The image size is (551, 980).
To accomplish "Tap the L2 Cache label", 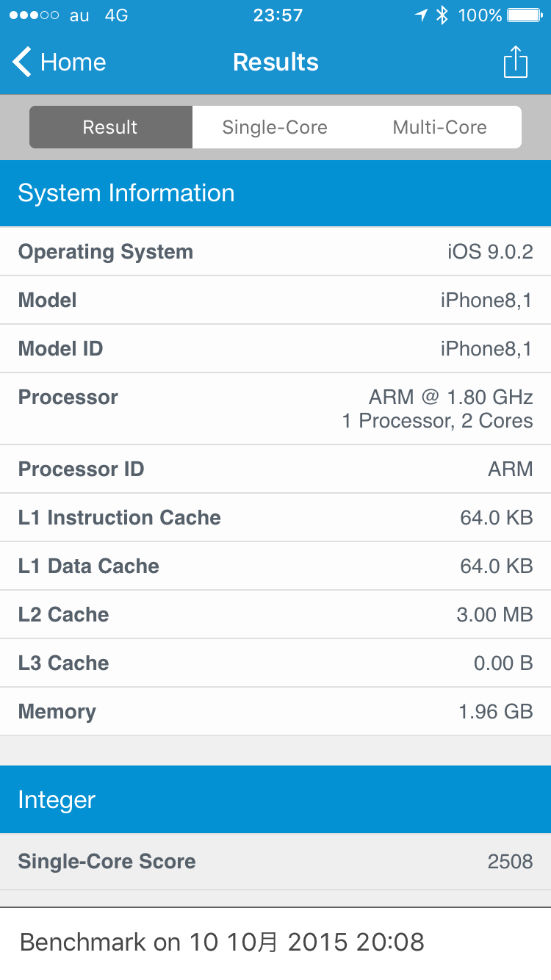I will click(x=64, y=615).
